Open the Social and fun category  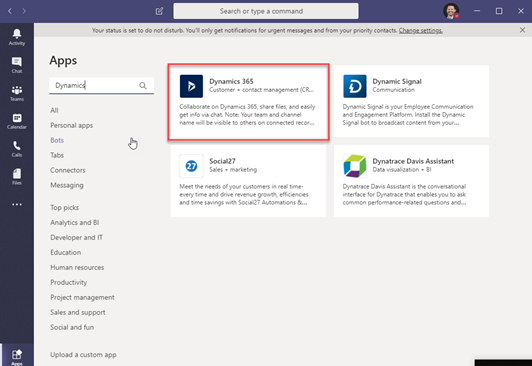click(x=72, y=327)
